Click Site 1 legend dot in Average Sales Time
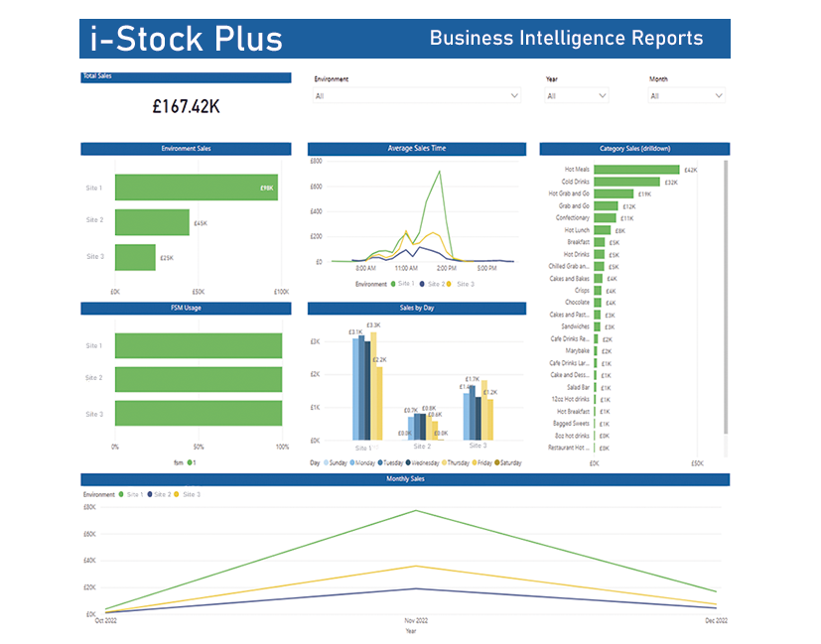Viewport: 821px width, 644px height. point(393,284)
